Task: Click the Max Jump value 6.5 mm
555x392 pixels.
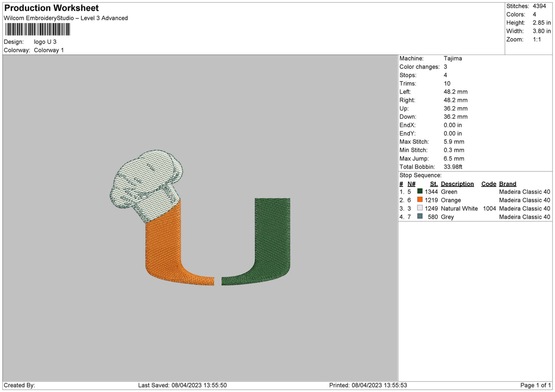Action: [454, 158]
